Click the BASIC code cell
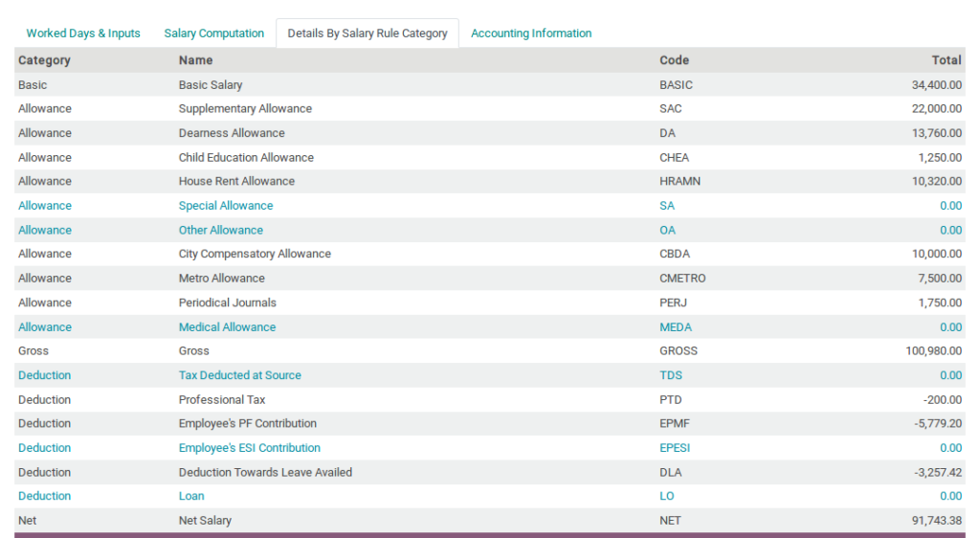 [x=677, y=84]
